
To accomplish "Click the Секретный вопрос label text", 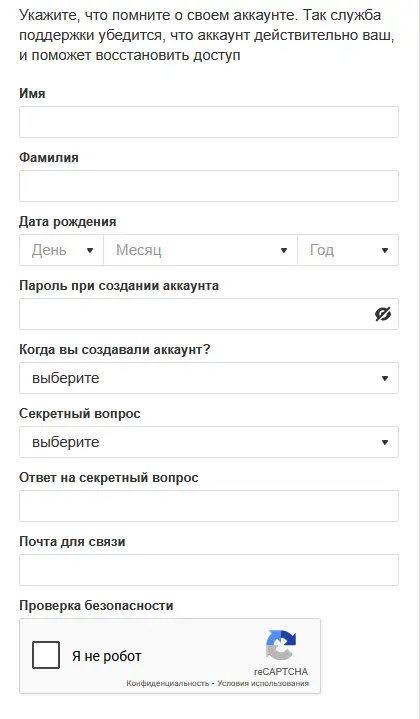I will [80, 414].
